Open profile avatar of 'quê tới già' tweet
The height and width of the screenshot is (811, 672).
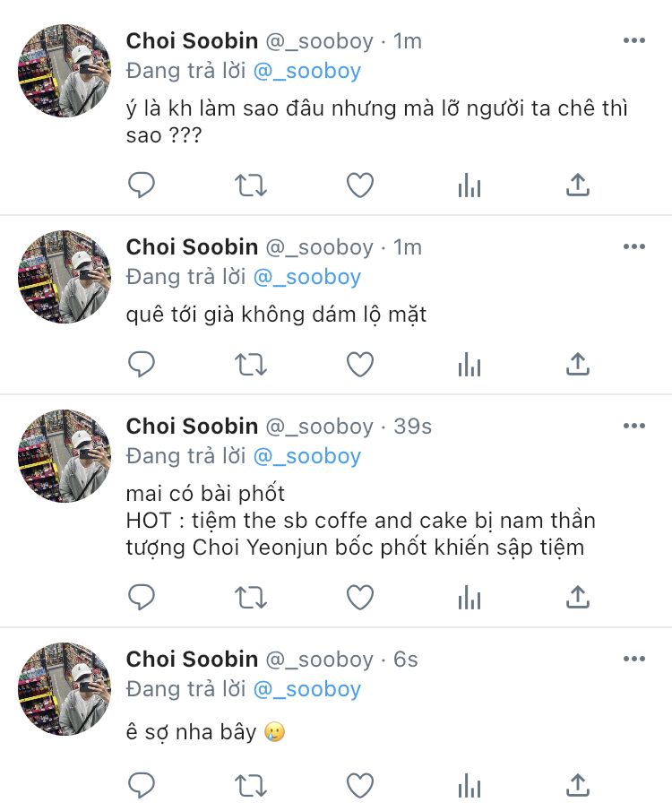65,277
